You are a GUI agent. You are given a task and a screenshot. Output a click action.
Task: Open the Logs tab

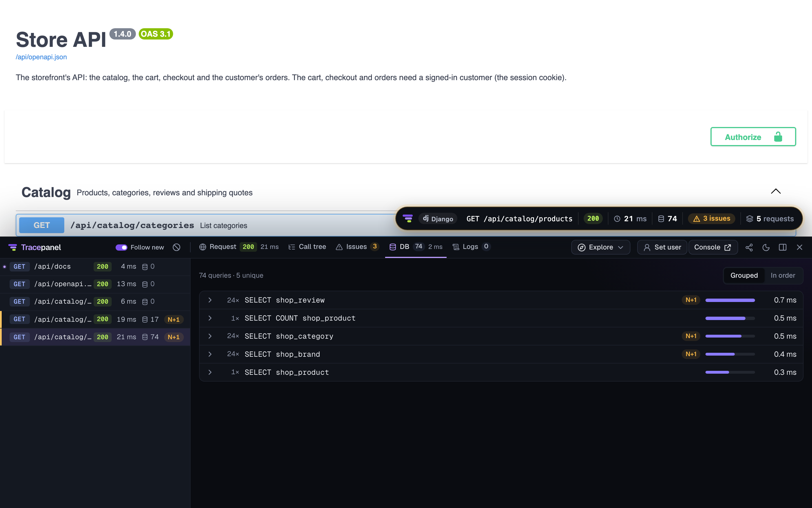471,247
